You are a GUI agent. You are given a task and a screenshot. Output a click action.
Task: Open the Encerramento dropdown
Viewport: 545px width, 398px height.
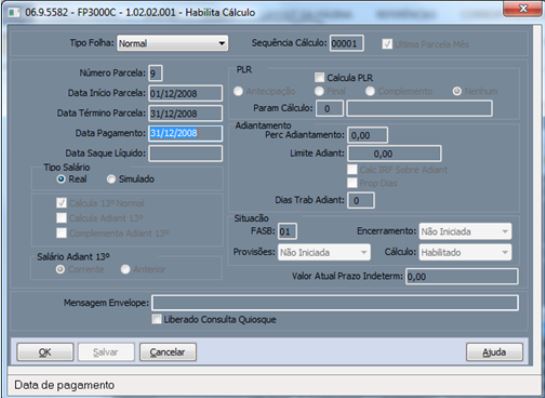pyautogui.click(x=465, y=232)
